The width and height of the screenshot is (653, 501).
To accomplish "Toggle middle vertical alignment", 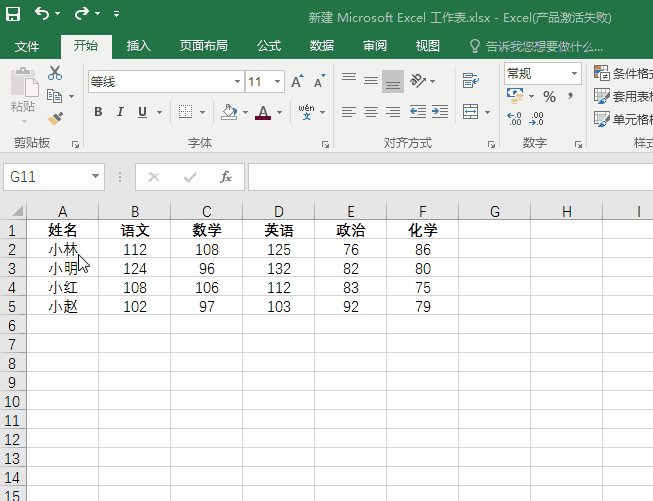I will [371, 80].
